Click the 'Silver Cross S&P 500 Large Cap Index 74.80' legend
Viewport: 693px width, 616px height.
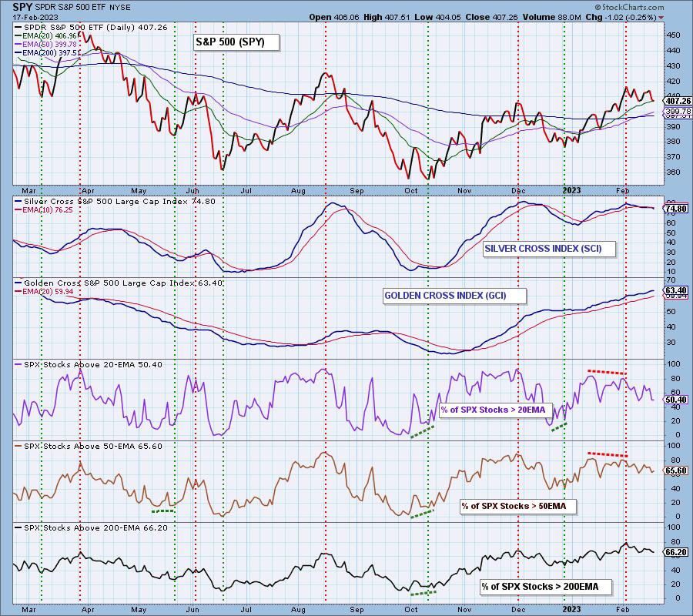click(115, 202)
